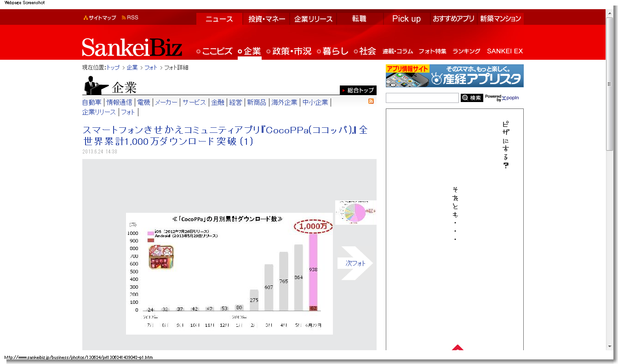This screenshot has width=618, height=364.
Task: Open the おすすめアプリ tab
Action: 453,19
